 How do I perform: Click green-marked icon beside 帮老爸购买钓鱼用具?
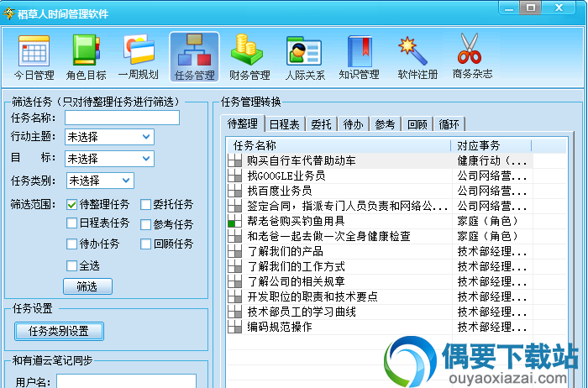pos(234,221)
